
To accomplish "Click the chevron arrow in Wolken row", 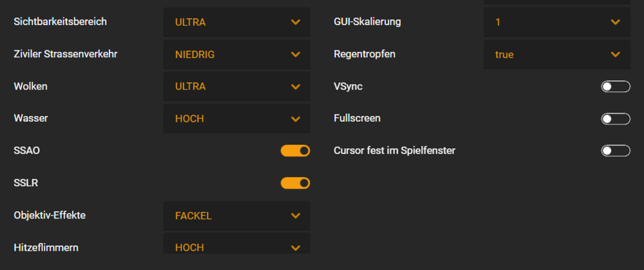I will (x=296, y=87).
